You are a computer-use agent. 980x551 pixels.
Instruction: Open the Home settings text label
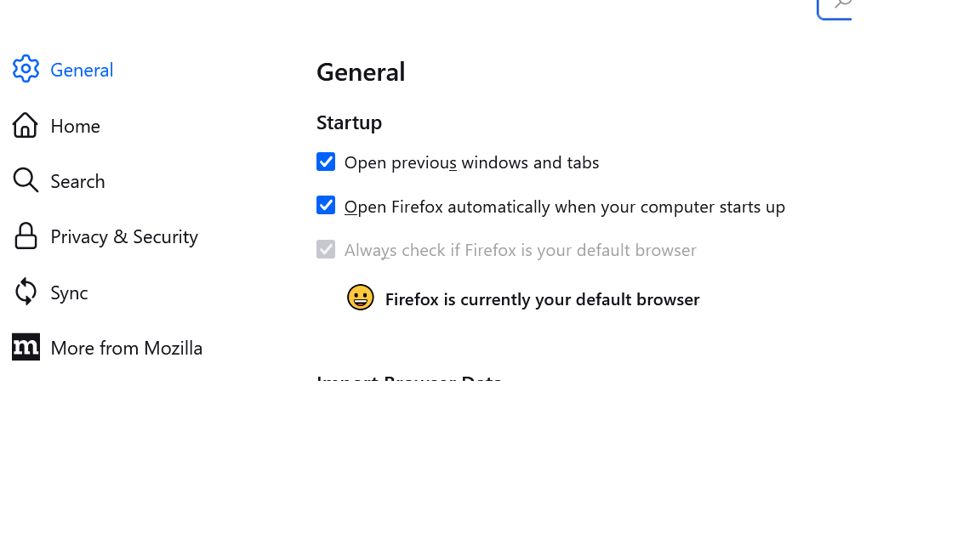pyautogui.click(x=75, y=126)
